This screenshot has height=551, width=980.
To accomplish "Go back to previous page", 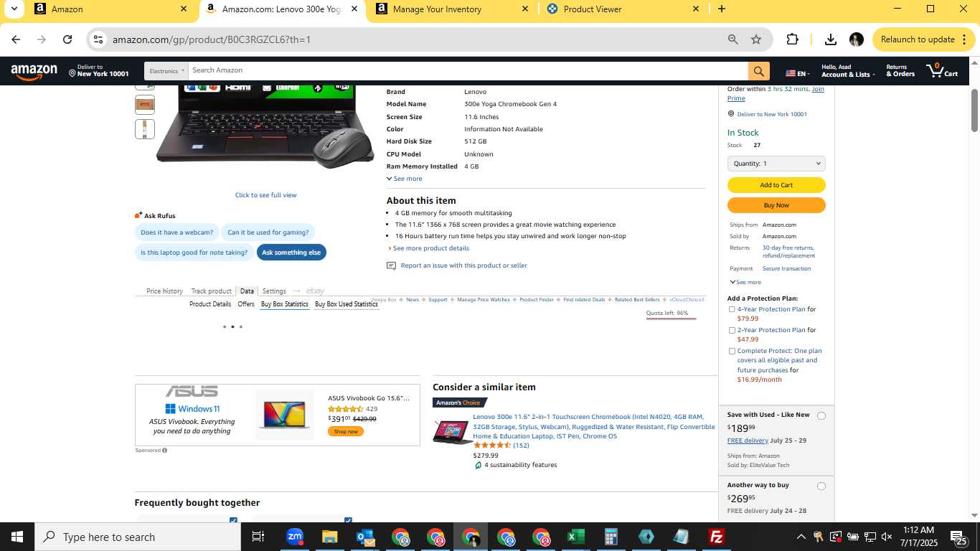I will (x=16, y=39).
